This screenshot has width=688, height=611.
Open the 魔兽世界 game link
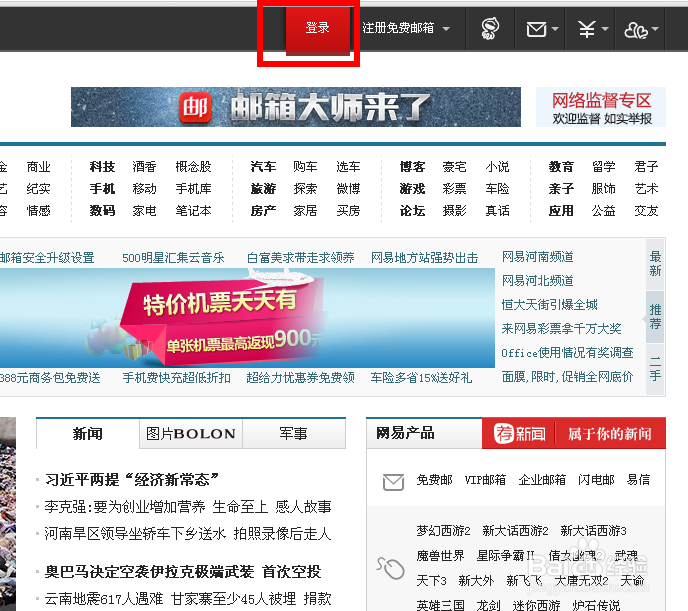pyautogui.click(x=441, y=556)
